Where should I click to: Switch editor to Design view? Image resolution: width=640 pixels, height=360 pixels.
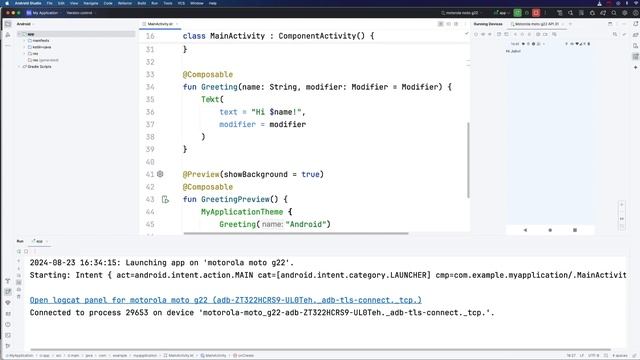[x=456, y=24]
